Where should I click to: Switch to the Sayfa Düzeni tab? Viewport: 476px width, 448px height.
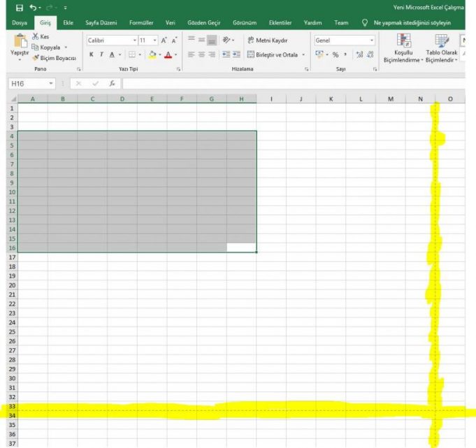pyautogui.click(x=101, y=23)
